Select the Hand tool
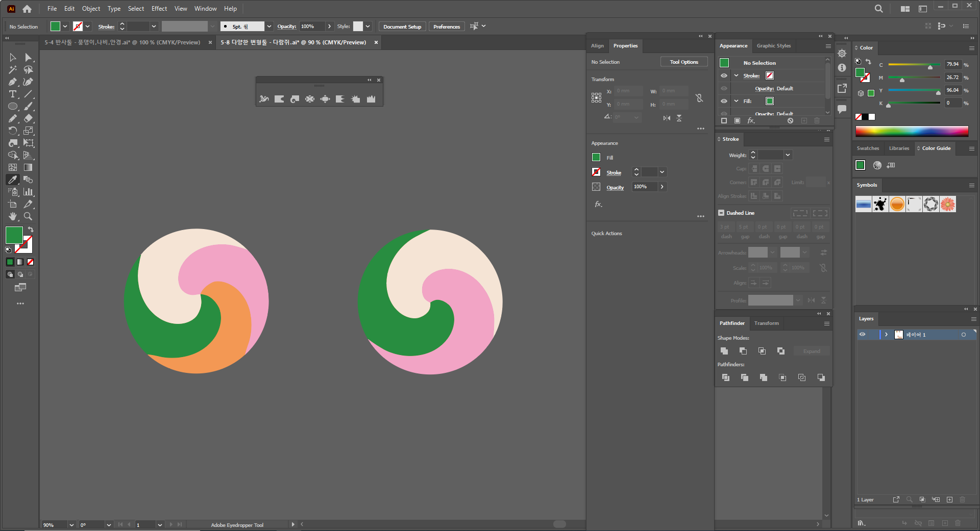 [13, 217]
